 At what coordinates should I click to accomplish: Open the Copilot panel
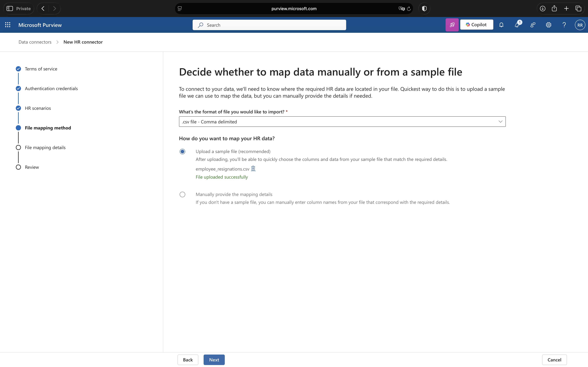tap(476, 25)
